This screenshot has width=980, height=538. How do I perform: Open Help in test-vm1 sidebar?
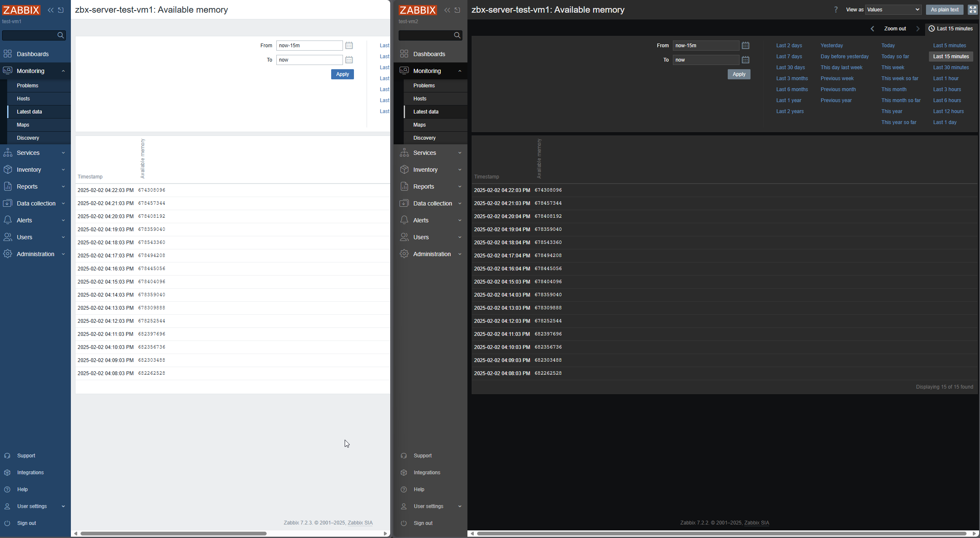(22, 489)
